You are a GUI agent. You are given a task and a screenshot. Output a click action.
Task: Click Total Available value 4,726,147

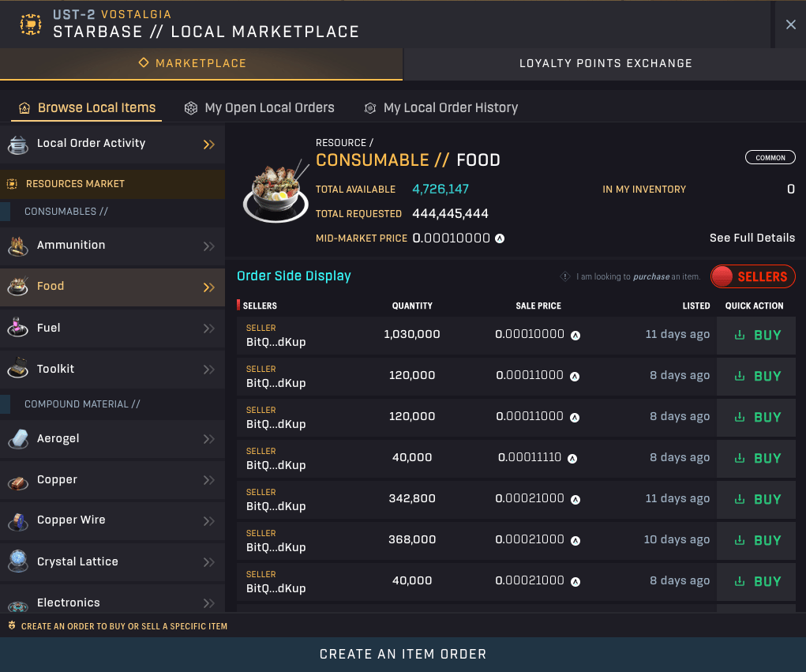pos(440,190)
